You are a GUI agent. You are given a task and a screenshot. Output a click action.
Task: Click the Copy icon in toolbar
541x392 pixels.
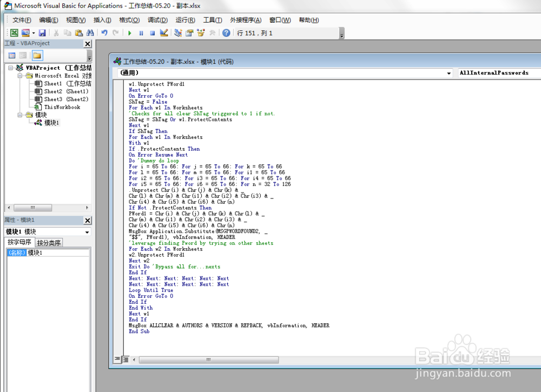click(67, 33)
